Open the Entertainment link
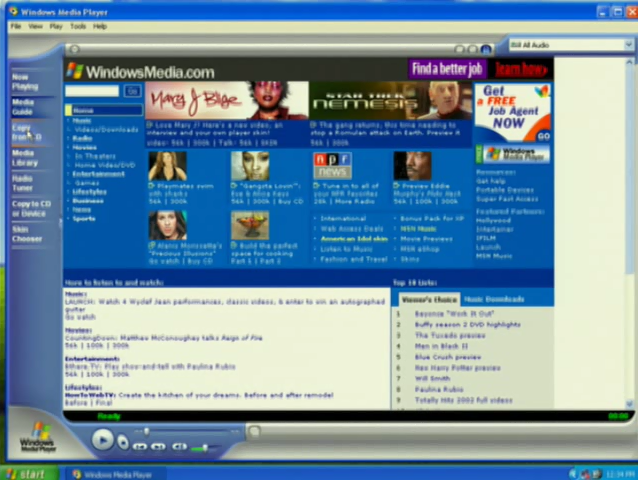The width and height of the screenshot is (638, 480). tap(98, 174)
